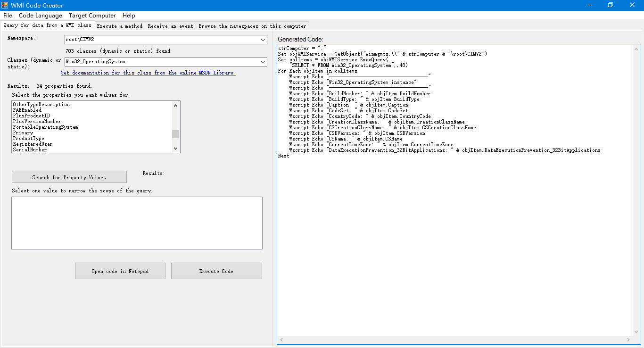Click the Open code in Notepad button
This screenshot has height=348, width=644.
(x=120, y=271)
